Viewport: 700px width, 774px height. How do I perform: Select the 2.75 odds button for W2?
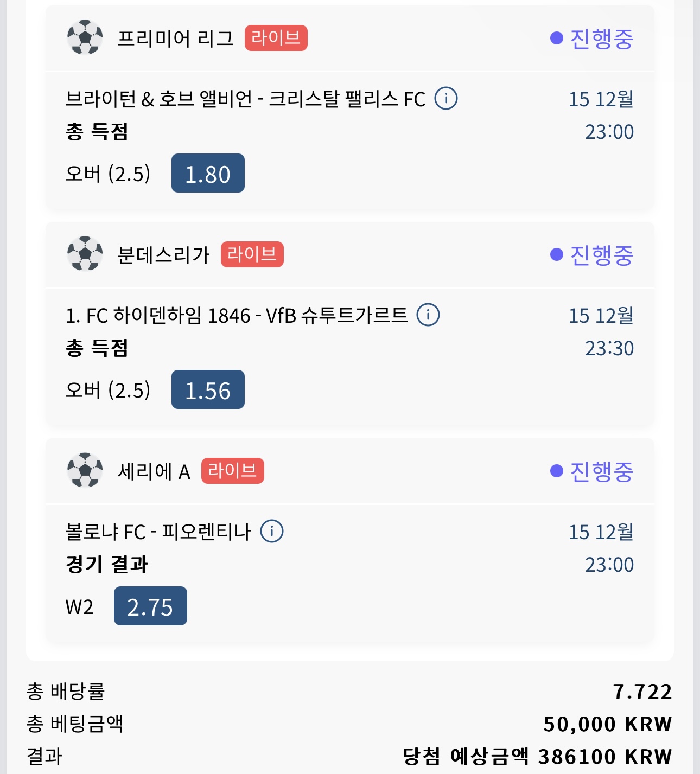click(x=150, y=606)
